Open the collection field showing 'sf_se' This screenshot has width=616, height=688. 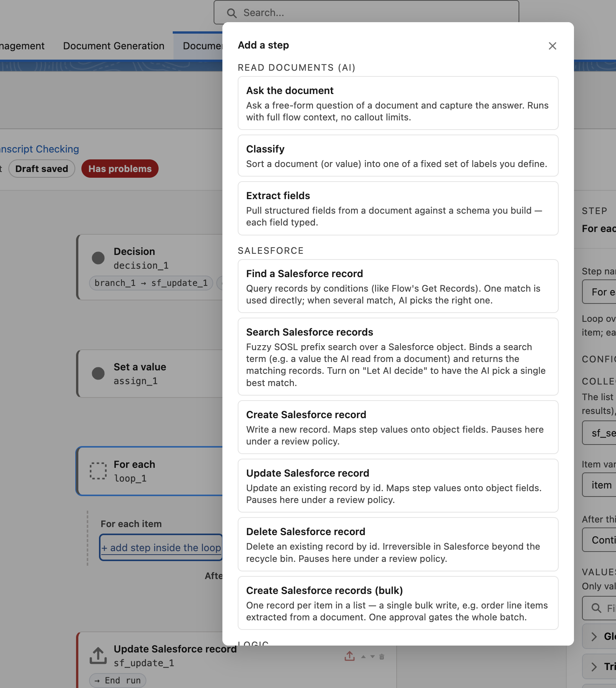(599, 433)
